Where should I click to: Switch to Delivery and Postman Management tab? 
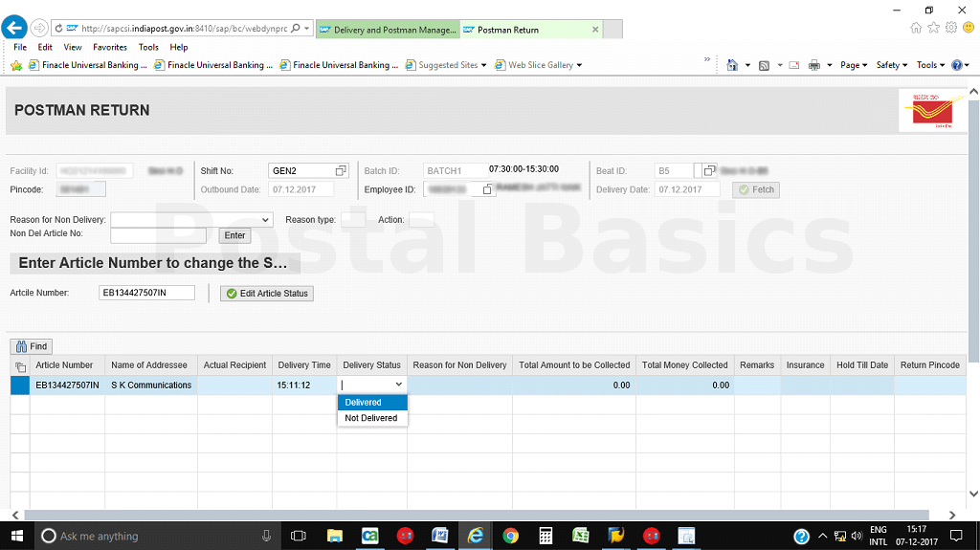pos(388,30)
